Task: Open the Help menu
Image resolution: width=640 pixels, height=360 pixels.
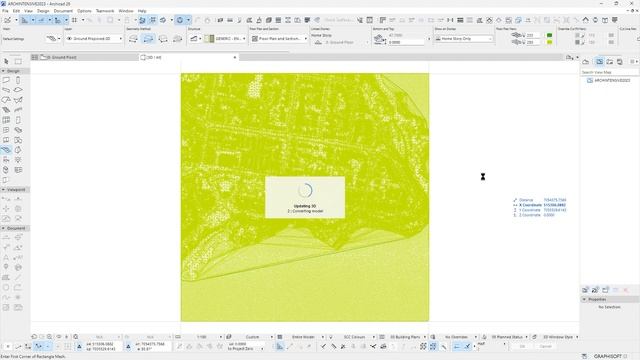Action: pos(142,11)
